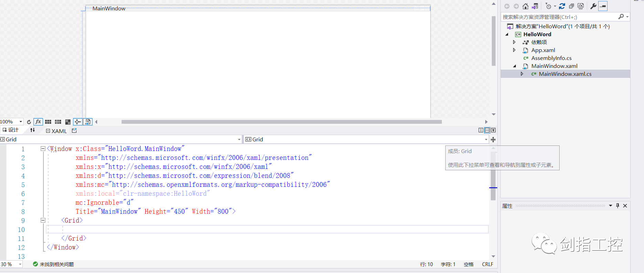
Task: Select the solution "HelloWord" root node
Action: tap(563, 27)
